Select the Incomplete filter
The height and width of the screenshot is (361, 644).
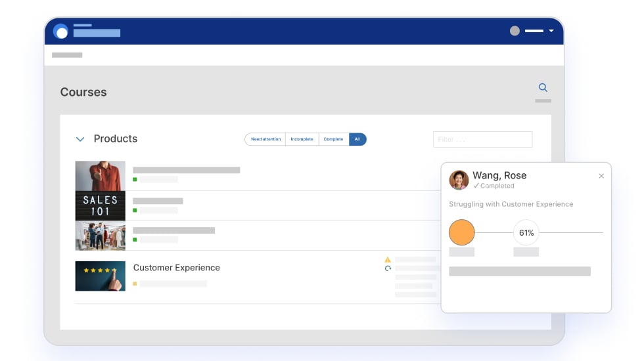pyautogui.click(x=302, y=139)
